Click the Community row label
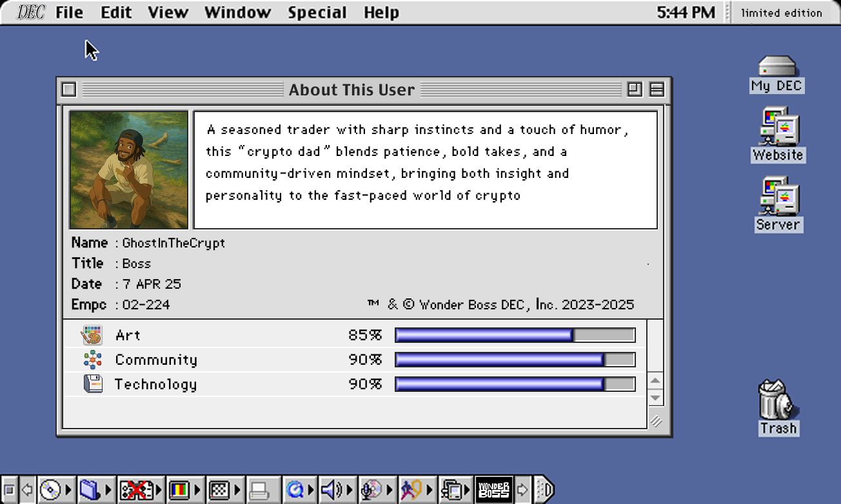The height and width of the screenshot is (504, 841). pos(156,360)
